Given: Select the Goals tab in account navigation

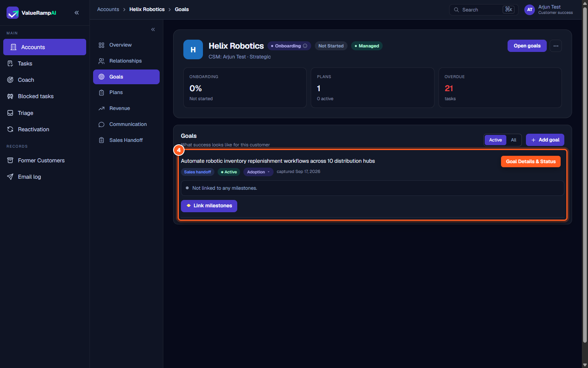Looking at the screenshot, I should (x=126, y=77).
